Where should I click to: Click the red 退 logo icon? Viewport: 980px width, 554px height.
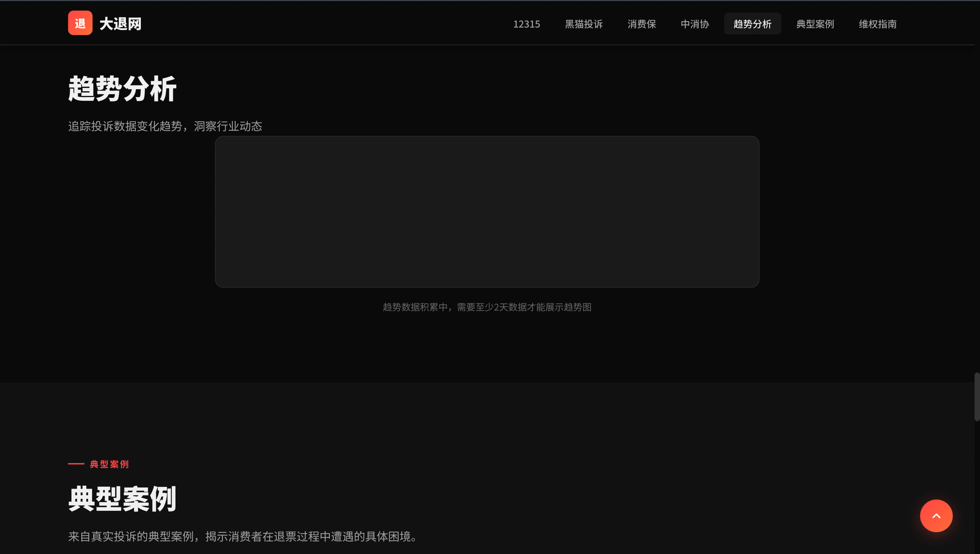pyautogui.click(x=80, y=23)
